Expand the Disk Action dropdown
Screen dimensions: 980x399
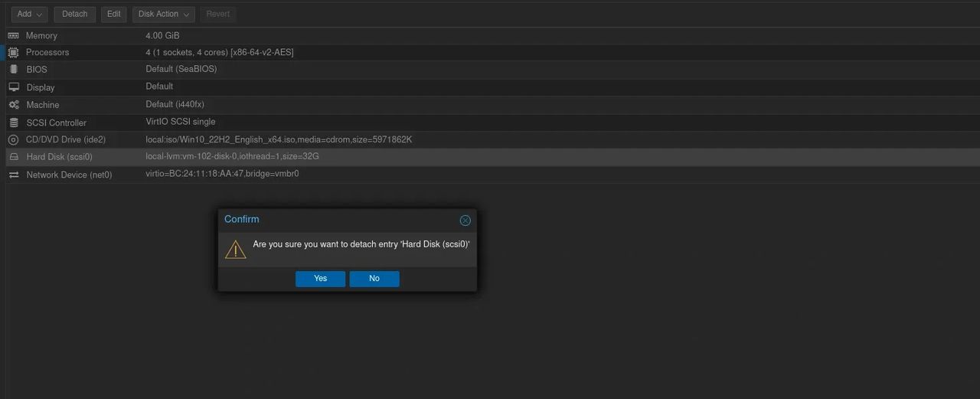(163, 15)
